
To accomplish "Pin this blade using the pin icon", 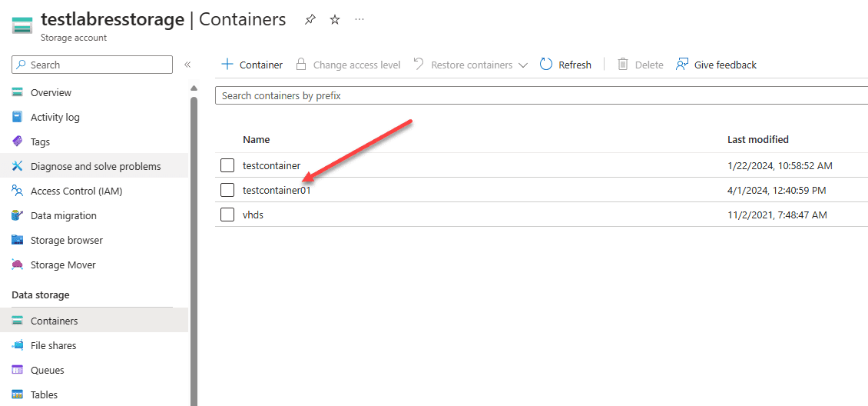I will (310, 20).
